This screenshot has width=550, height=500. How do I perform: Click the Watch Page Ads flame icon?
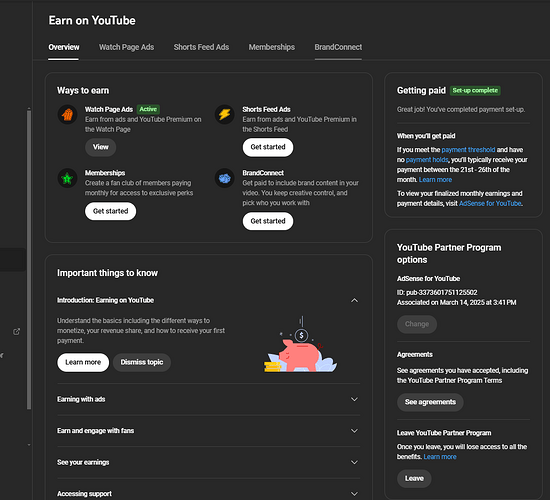click(67, 114)
